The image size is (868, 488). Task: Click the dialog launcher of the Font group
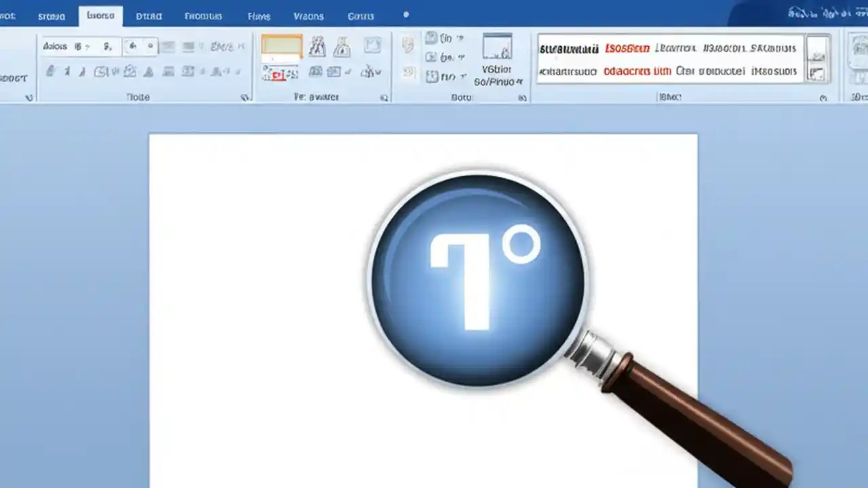(245, 97)
